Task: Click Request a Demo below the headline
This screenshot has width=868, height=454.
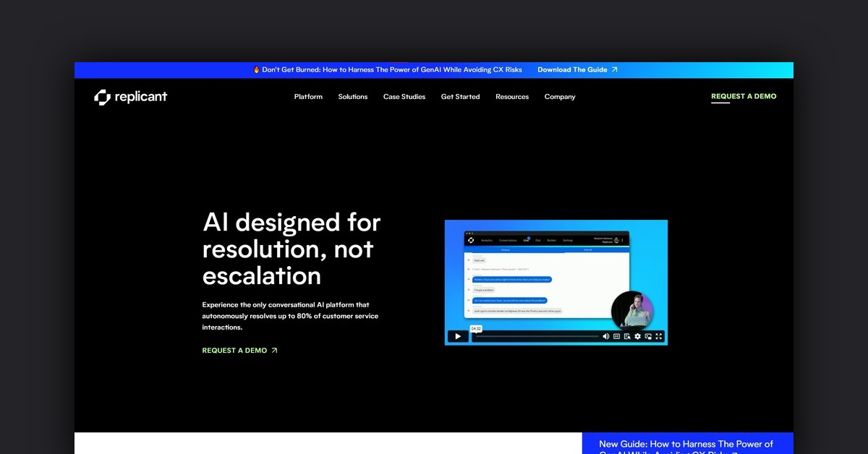Action: click(x=235, y=351)
